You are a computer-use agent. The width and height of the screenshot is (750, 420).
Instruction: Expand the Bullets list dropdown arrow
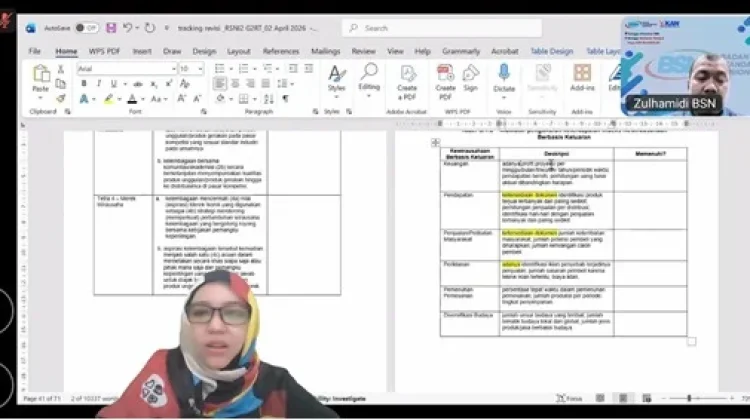tap(231, 69)
